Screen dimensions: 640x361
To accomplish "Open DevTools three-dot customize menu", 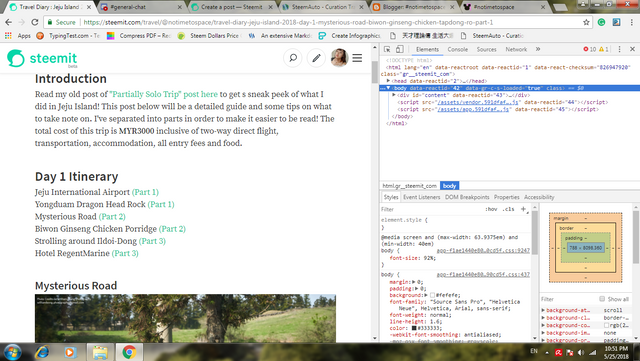I will pos(619,49).
